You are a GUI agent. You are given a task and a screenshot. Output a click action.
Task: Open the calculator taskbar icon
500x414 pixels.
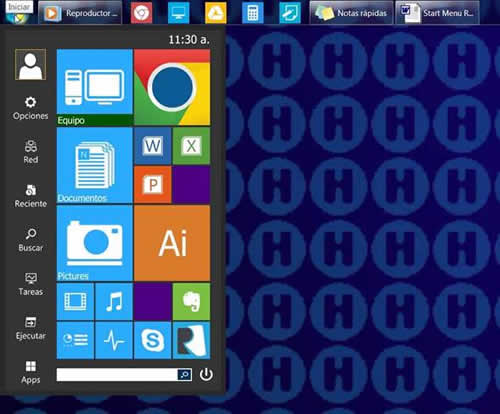click(253, 13)
